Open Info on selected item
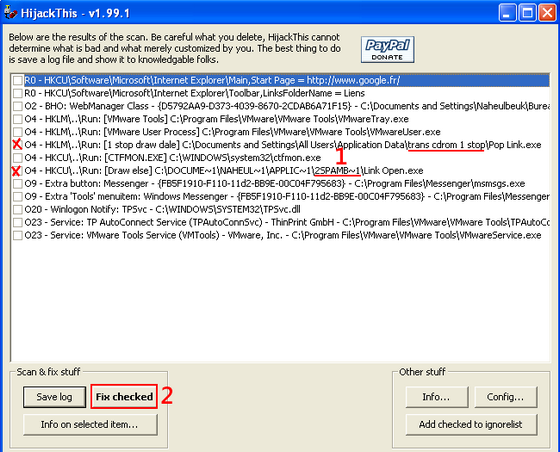The height and width of the screenshot is (452, 560). [90, 425]
